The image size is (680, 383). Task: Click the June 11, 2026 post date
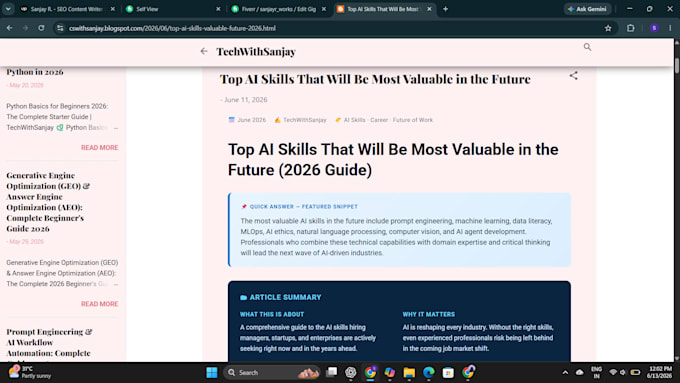tap(245, 99)
